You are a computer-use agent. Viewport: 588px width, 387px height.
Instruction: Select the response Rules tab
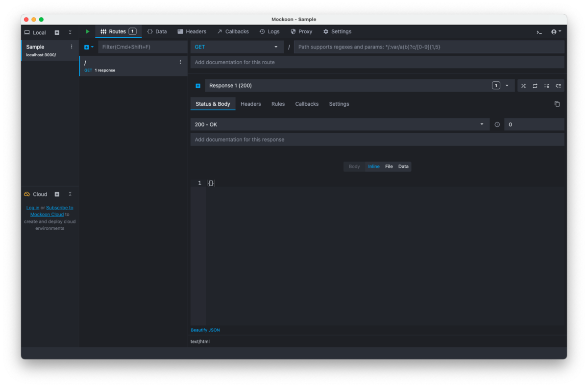point(278,104)
